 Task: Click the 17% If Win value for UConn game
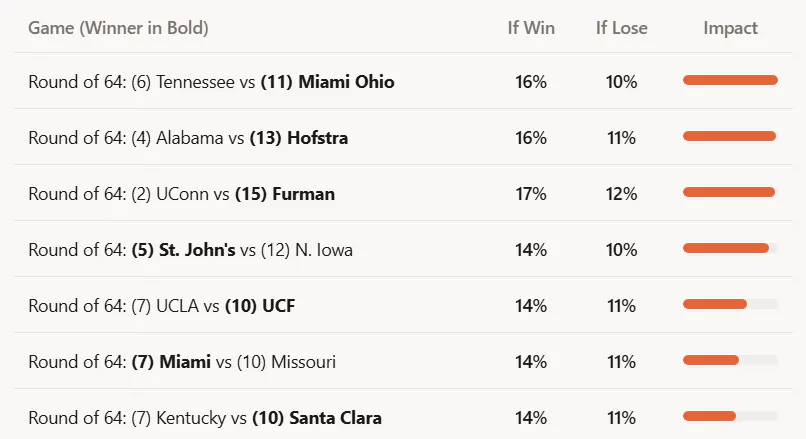click(531, 194)
